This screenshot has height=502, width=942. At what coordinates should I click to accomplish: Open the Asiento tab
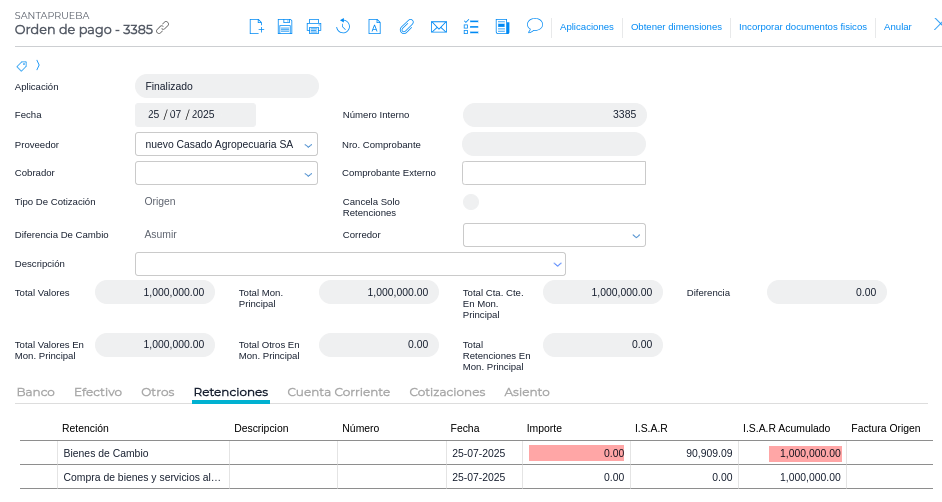click(526, 392)
